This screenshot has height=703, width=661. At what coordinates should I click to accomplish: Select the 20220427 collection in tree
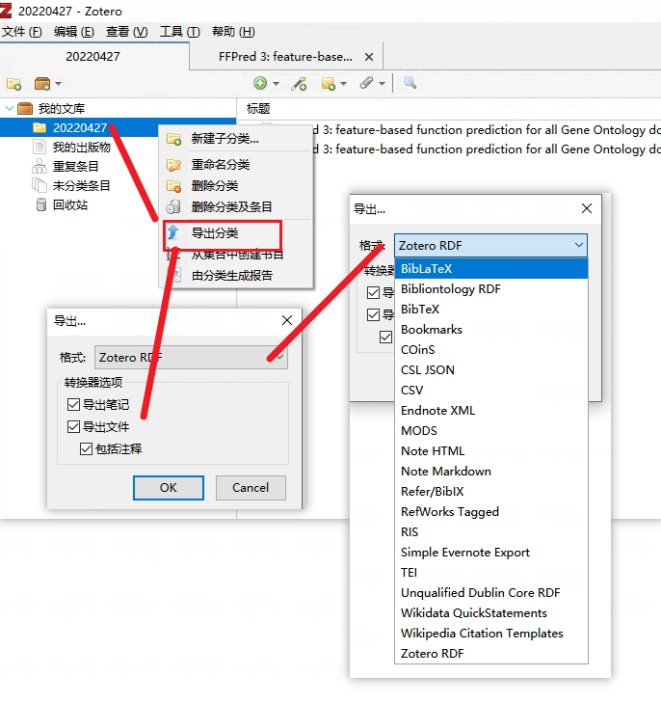(x=79, y=128)
